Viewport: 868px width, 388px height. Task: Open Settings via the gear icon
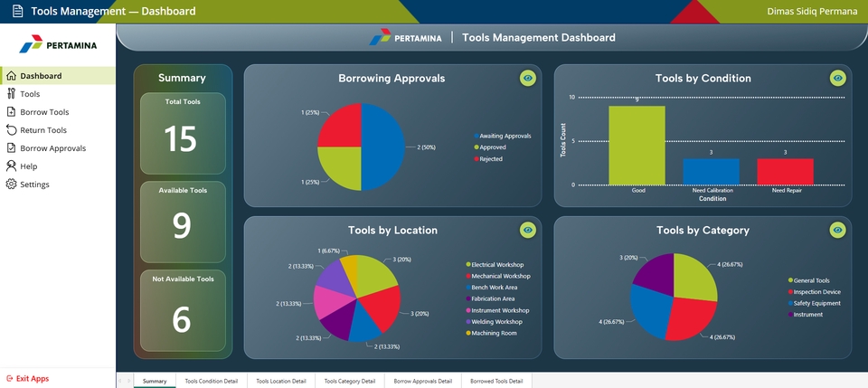[x=11, y=185]
